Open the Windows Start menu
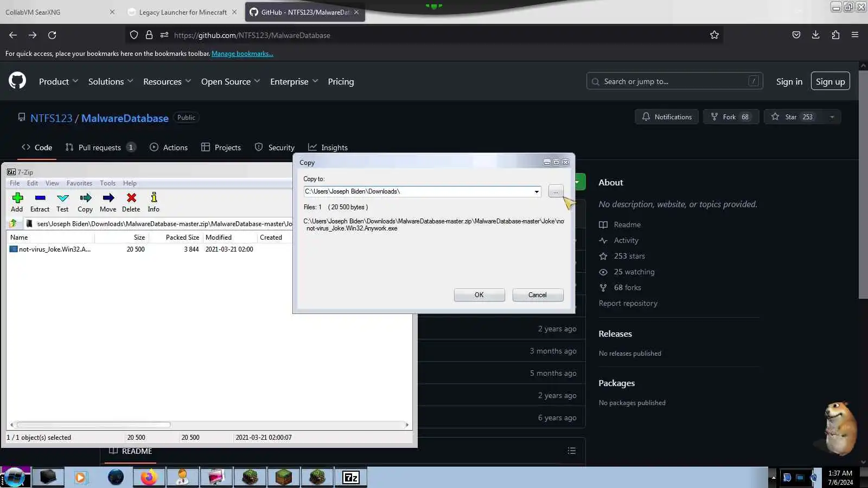This screenshot has width=868, height=488. point(15,477)
